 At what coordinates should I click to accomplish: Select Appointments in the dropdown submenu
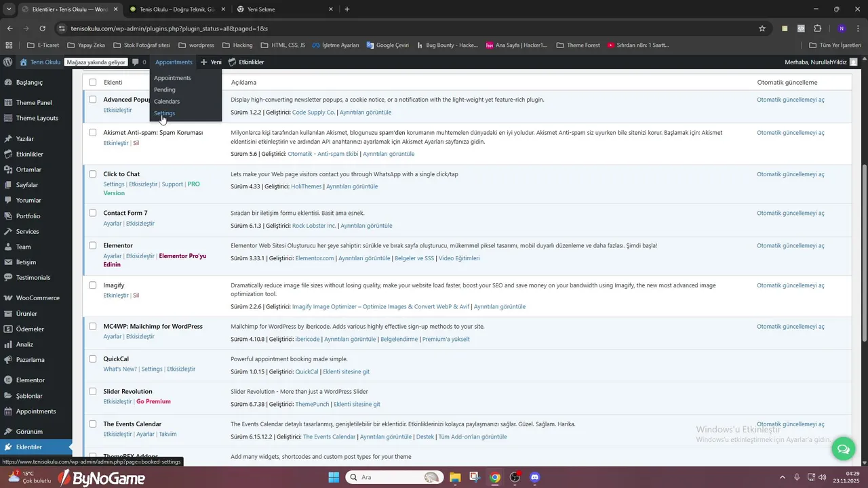pos(172,78)
